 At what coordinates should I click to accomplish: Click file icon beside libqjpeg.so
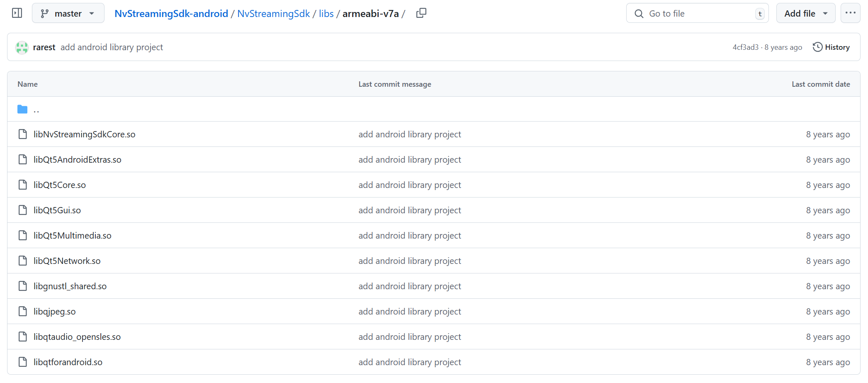[23, 312]
